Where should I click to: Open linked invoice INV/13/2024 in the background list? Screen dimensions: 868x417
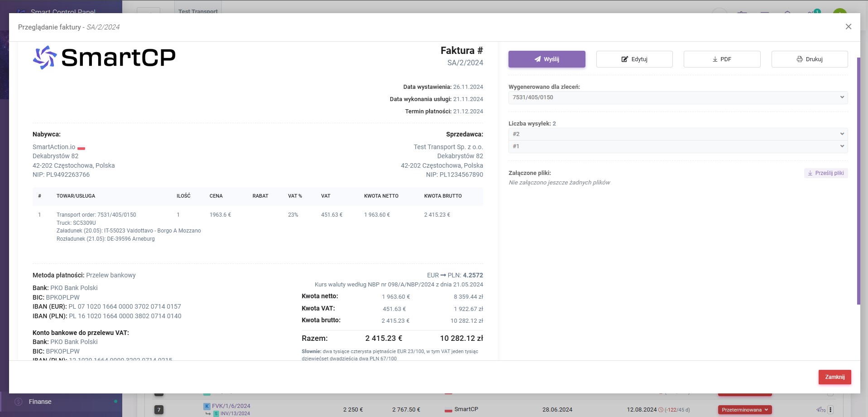click(235, 413)
